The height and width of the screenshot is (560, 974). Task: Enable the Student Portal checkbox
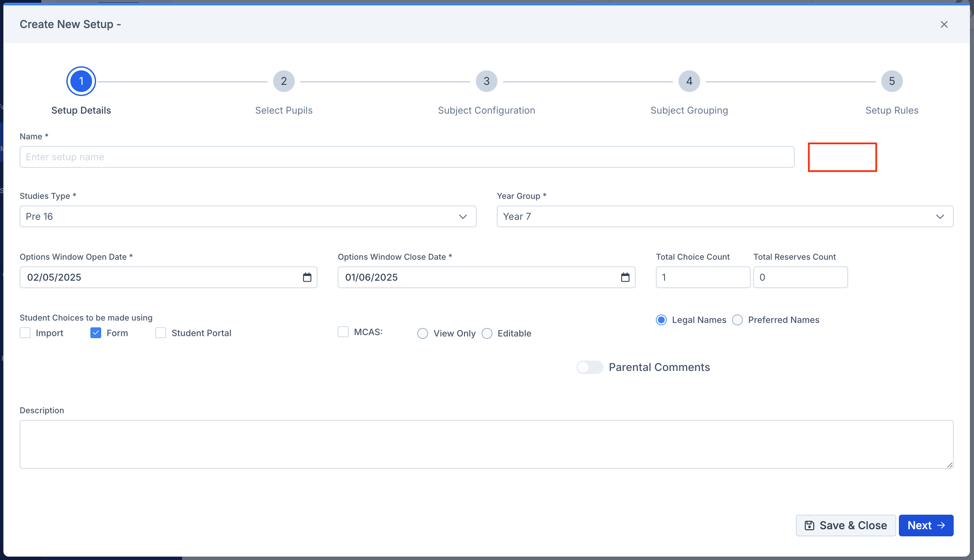[x=160, y=333]
